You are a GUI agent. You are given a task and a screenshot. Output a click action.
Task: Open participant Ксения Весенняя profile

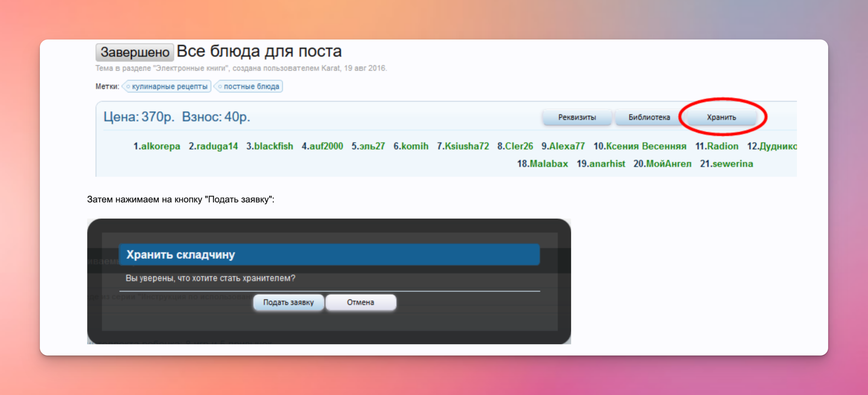coord(646,146)
